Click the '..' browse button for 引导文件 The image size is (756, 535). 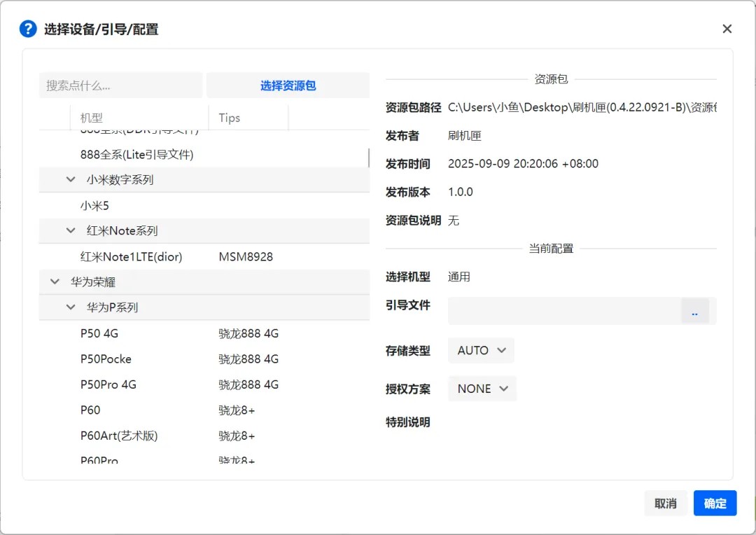(x=695, y=311)
